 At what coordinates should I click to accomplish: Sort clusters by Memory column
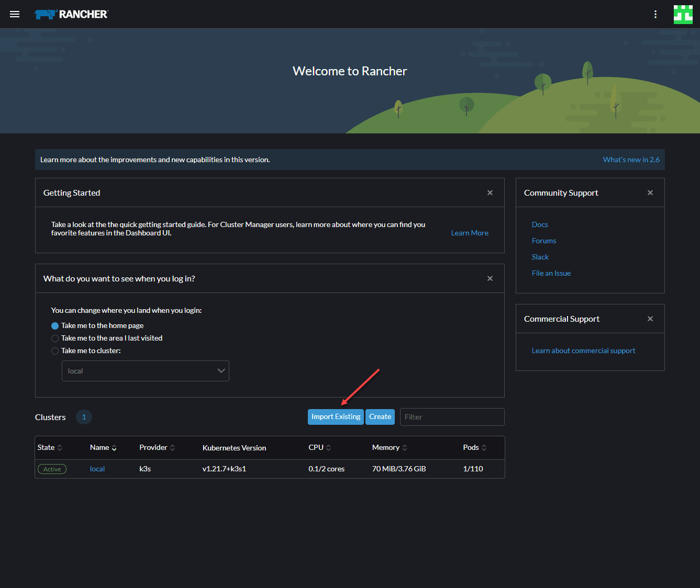390,447
